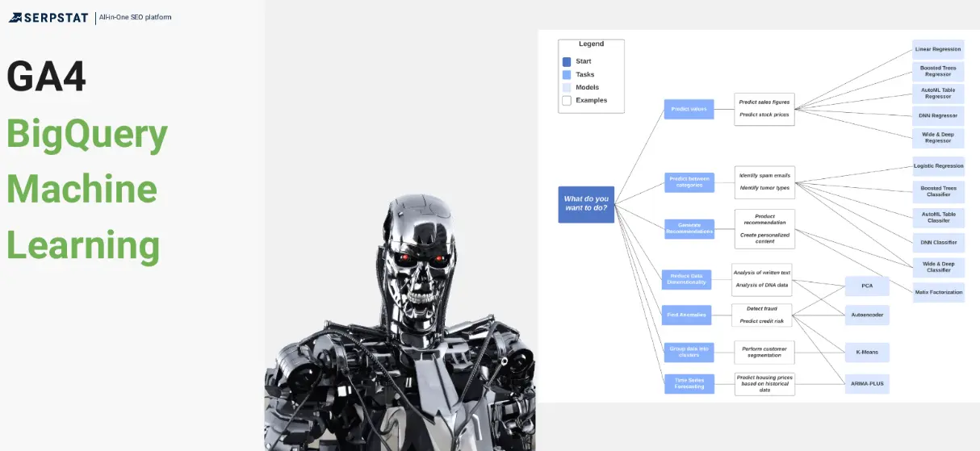Select the Wide & Deep Classifier model box

[x=938, y=267]
